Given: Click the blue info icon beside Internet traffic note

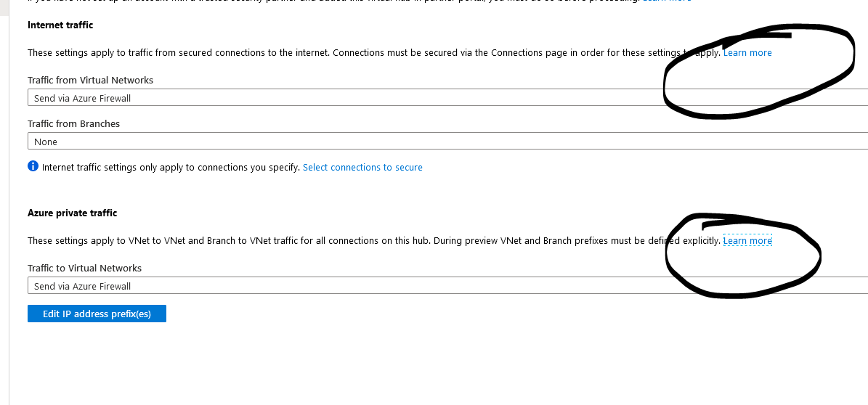Looking at the screenshot, I should (x=33, y=166).
